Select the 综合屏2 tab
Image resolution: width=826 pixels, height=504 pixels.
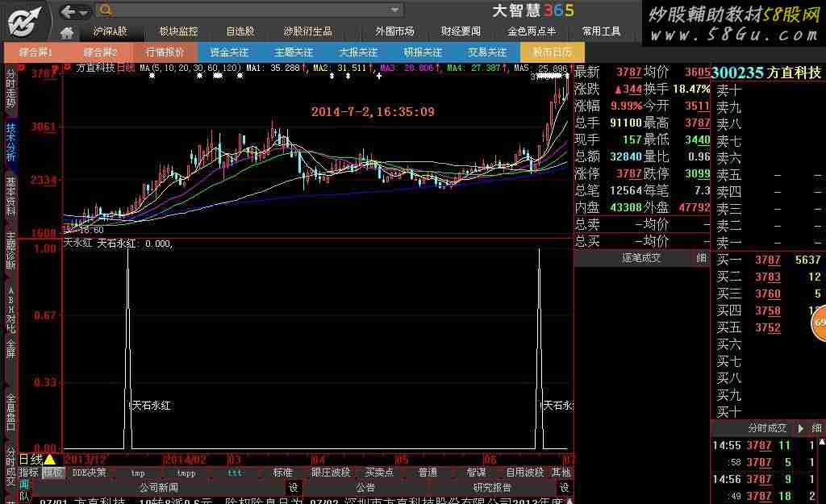(x=100, y=52)
